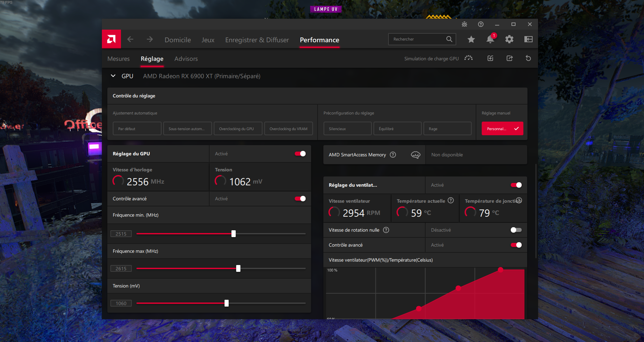This screenshot has height=342, width=644.
Task: Collapse the GPU section chevron
Action: 113,76
